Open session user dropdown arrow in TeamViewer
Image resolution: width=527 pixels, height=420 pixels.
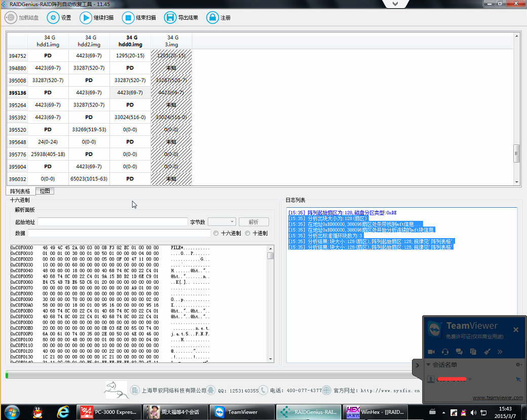tap(470, 379)
